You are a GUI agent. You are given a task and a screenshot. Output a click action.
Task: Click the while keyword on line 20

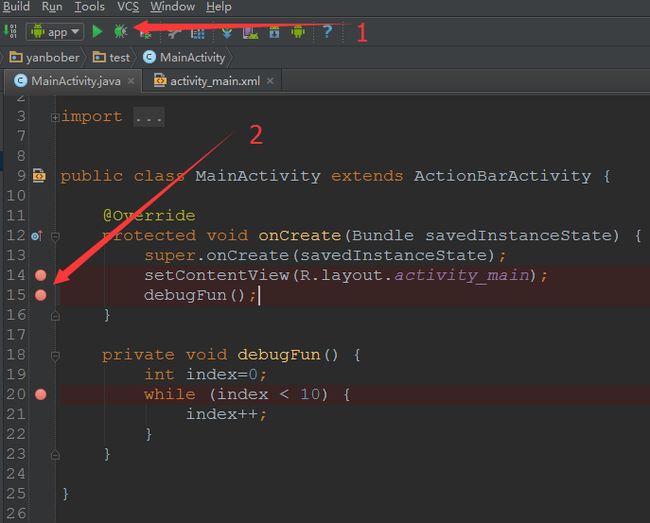click(x=170, y=394)
